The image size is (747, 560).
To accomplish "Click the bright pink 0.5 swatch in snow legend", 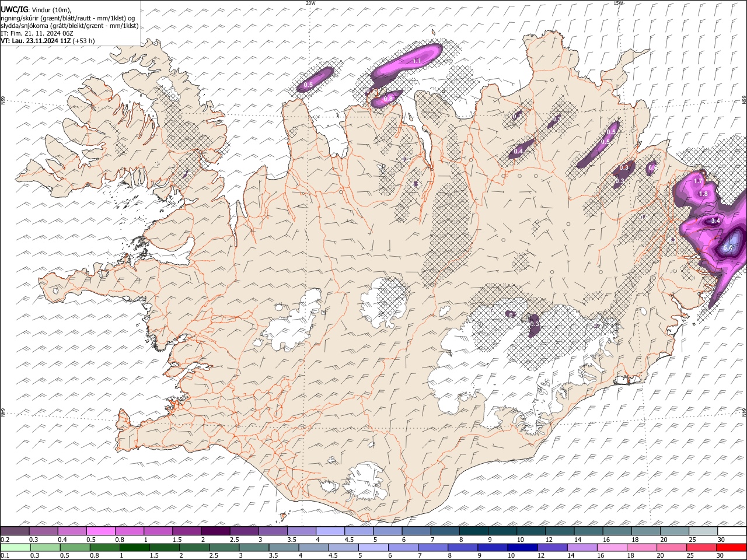I will [x=100, y=531].
